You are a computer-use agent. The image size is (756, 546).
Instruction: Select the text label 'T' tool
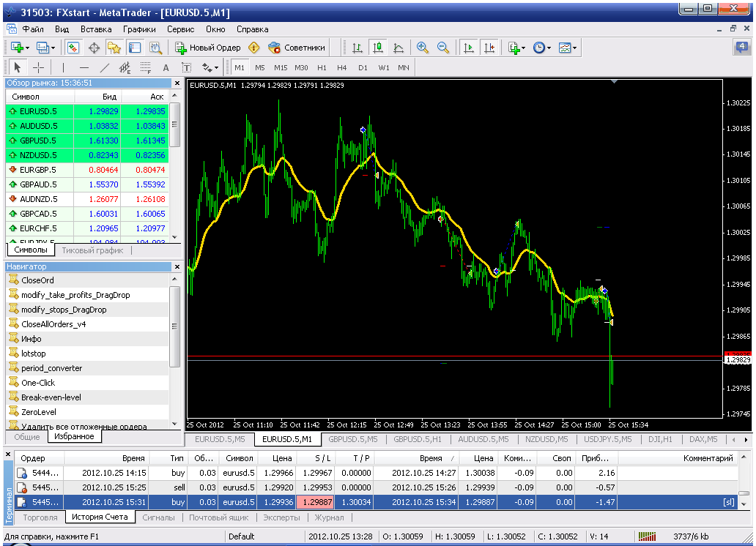click(x=186, y=68)
